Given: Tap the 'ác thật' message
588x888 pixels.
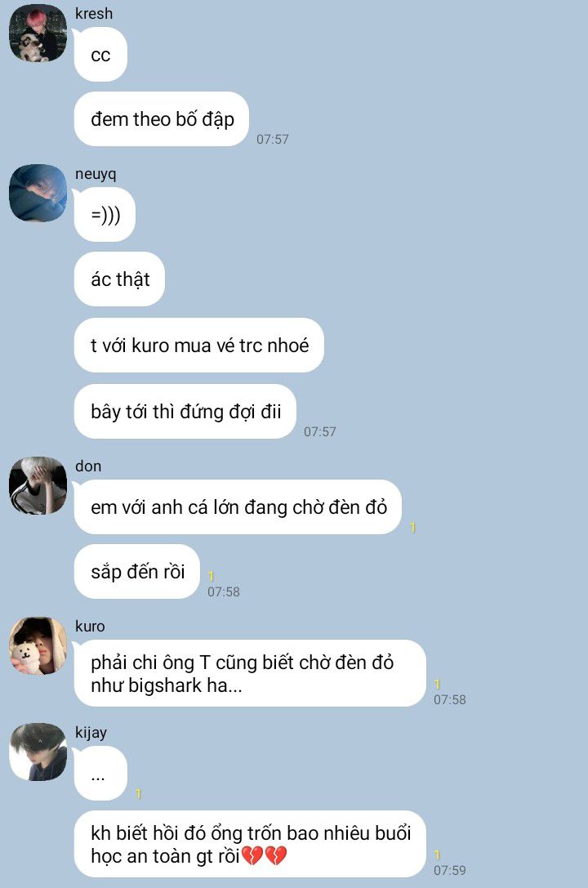Looking at the screenshot, I should point(119,279).
